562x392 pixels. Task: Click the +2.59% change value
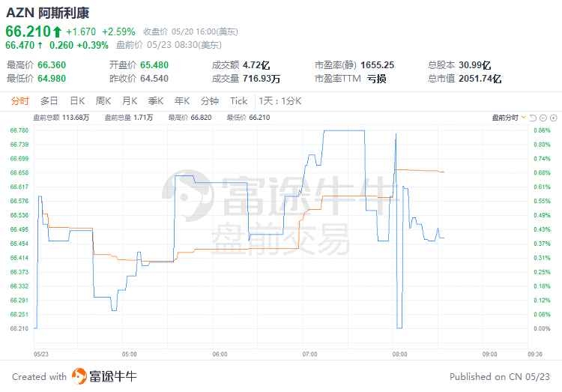pos(118,32)
